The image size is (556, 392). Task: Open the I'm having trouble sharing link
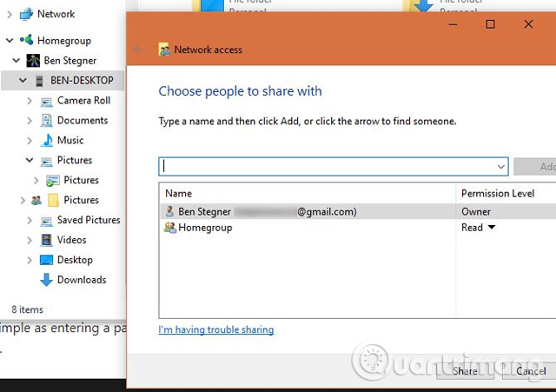(216, 329)
